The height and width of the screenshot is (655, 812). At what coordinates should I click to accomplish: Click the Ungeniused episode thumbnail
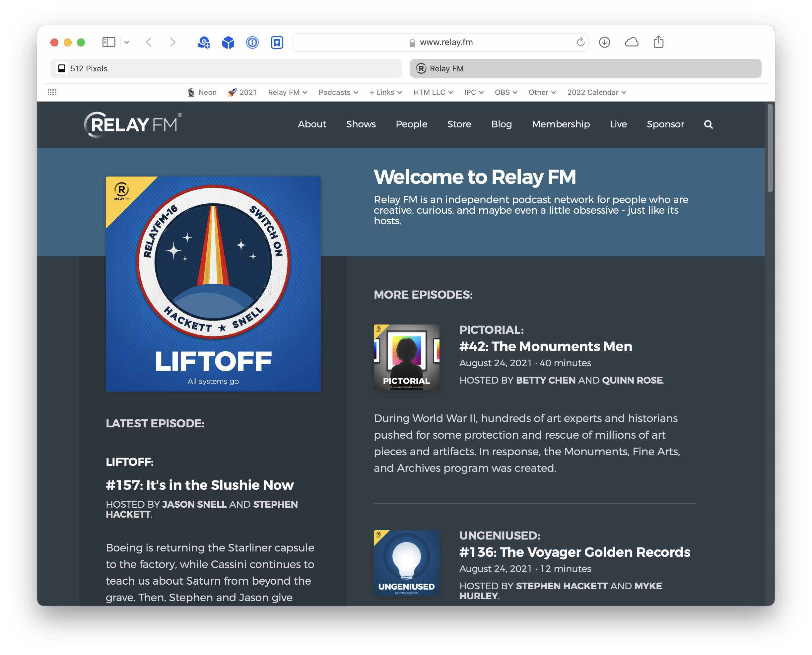pos(406,562)
